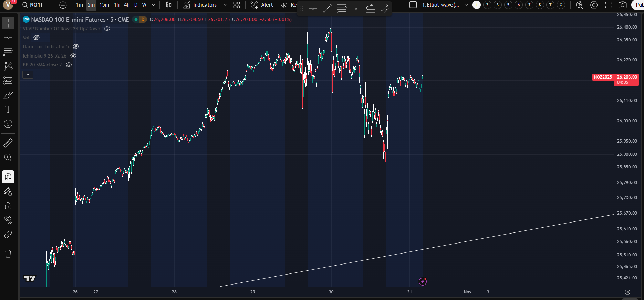Create a new Alert
644x300 pixels.
coord(262,5)
